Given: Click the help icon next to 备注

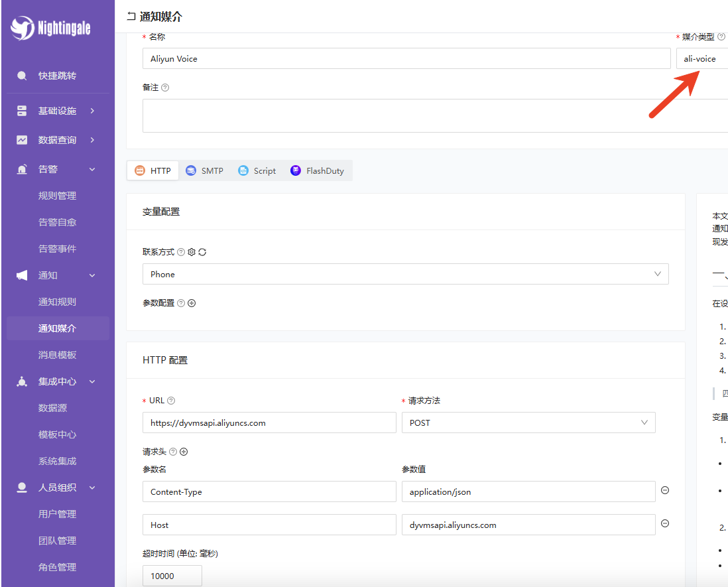Looking at the screenshot, I should 165,88.
